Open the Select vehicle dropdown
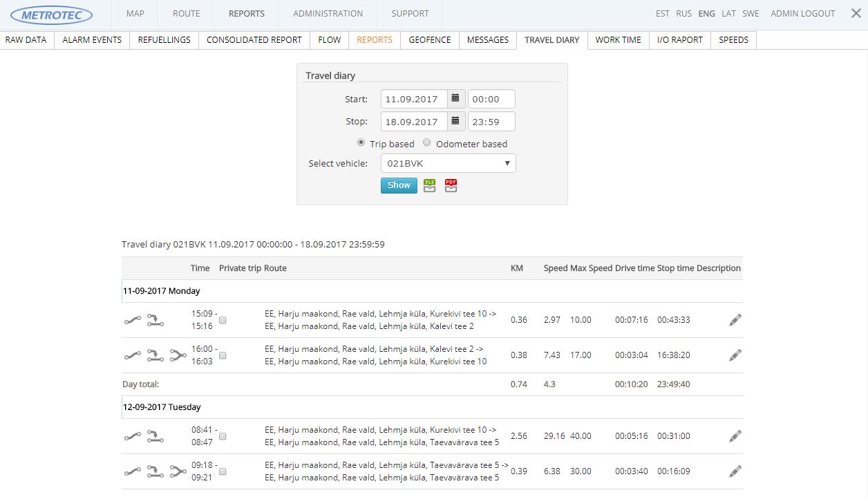 448,163
